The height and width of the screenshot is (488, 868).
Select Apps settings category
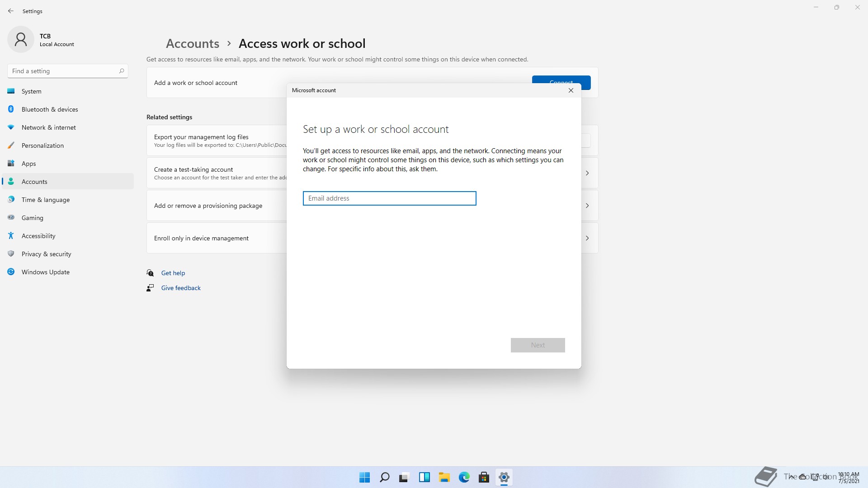pos(68,164)
